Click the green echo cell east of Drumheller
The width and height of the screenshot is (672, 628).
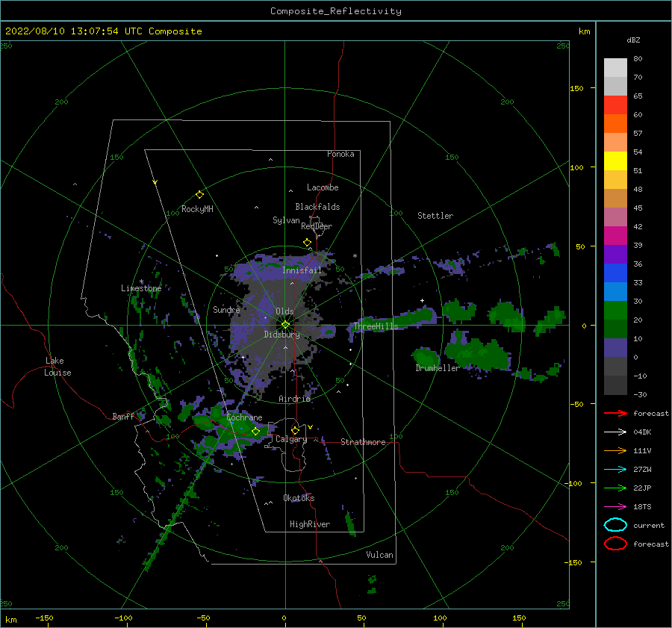(478, 354)
